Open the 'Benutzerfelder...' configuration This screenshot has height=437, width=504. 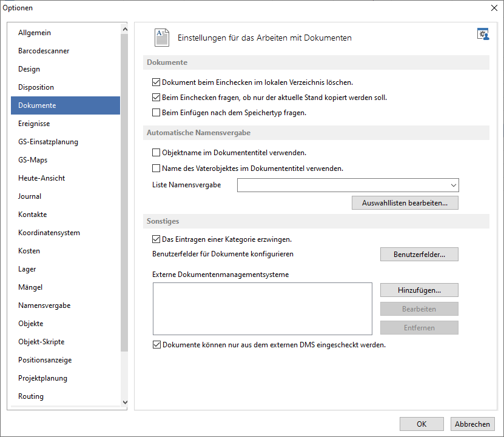coord(419,254)
